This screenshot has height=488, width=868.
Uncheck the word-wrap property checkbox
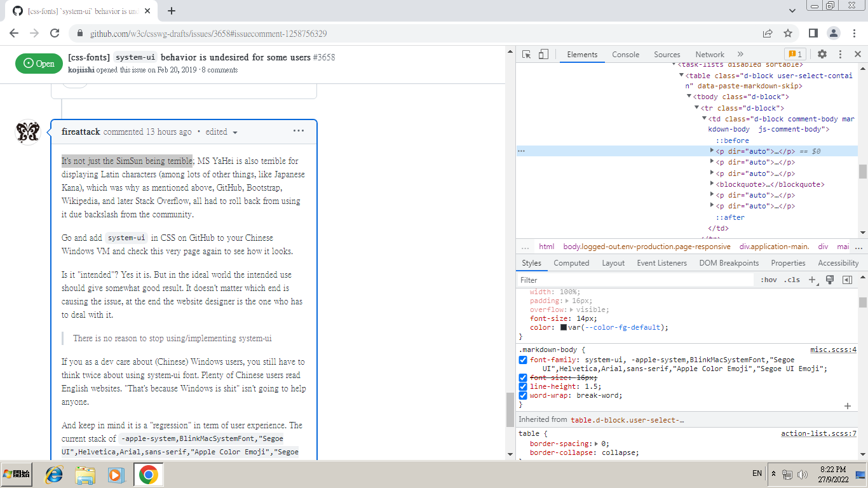[523, 395]
